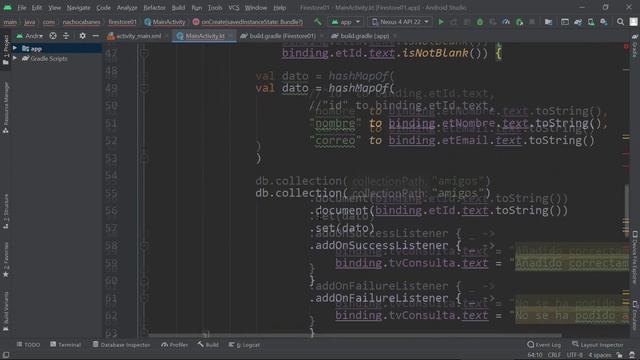Click the tool windows quick-access icon bottom left
The width and height of the screenshot is (640, 360).
click(6, 355)
